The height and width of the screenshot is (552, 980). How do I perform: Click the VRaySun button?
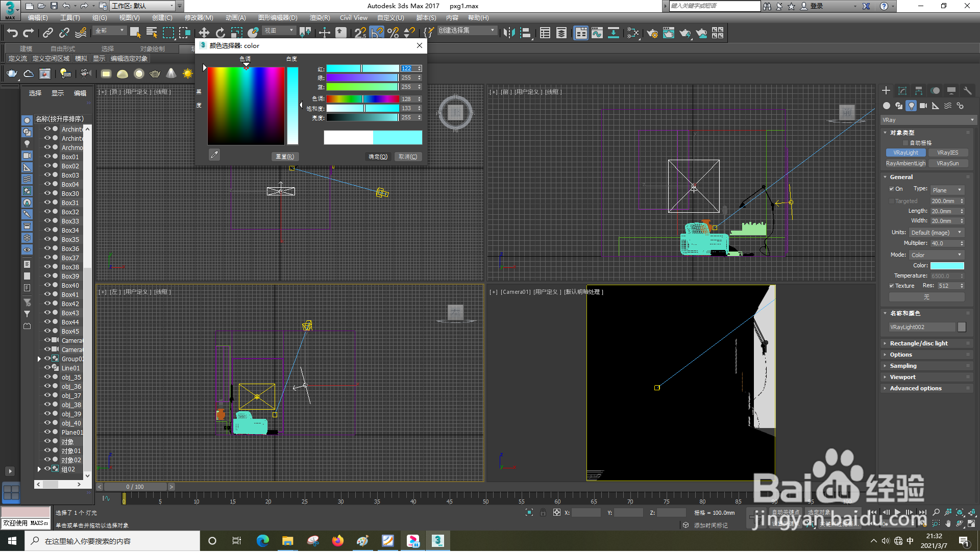click(x=947, y=164)
